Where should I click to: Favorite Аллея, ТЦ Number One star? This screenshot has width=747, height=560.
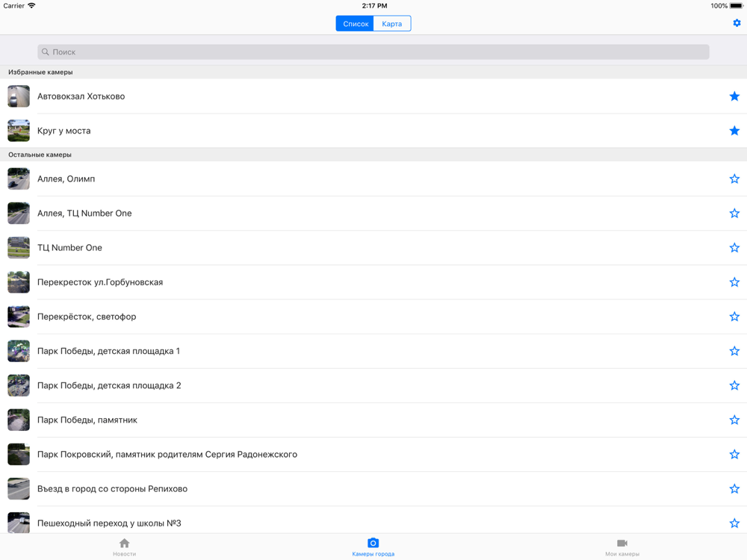coord(734,213)
